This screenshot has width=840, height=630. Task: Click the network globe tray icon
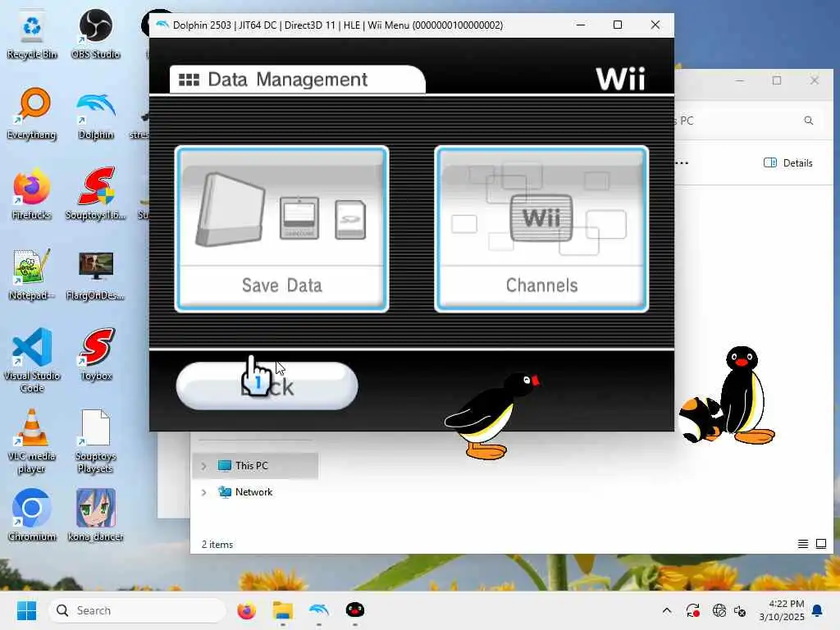point(719,610)
